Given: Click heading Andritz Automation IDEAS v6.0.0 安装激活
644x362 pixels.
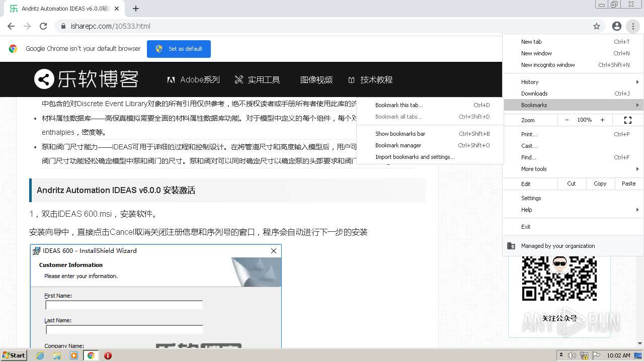Looking at the screenshot, I should 116,190.
